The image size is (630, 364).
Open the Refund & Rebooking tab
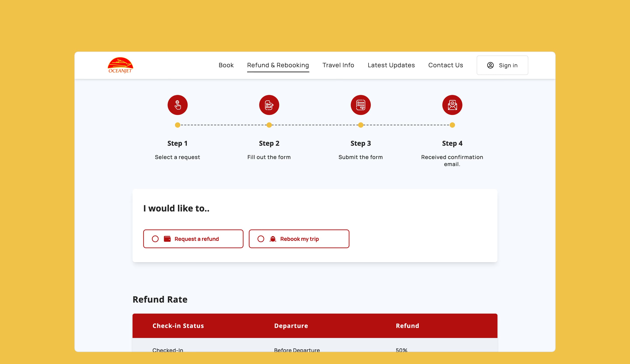278,65
